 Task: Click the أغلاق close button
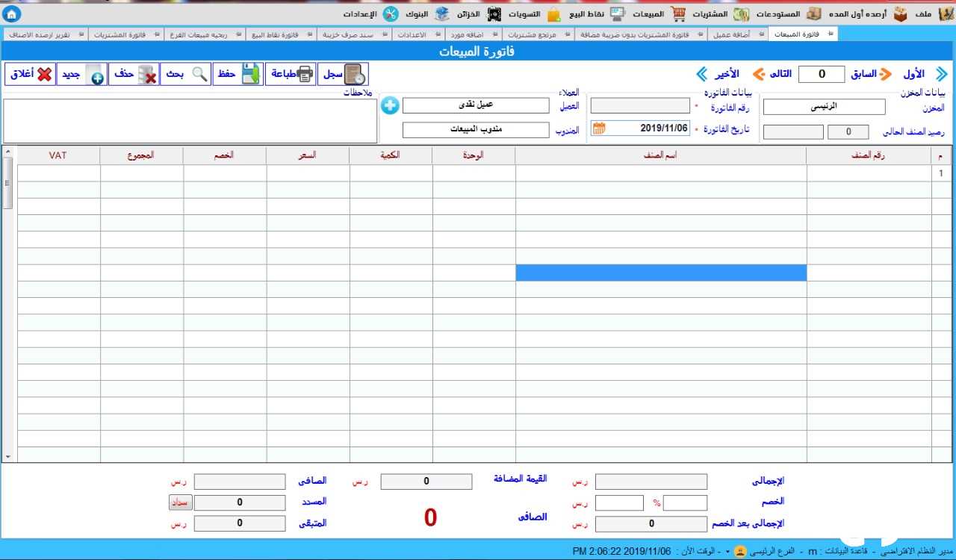coord(30,74)
